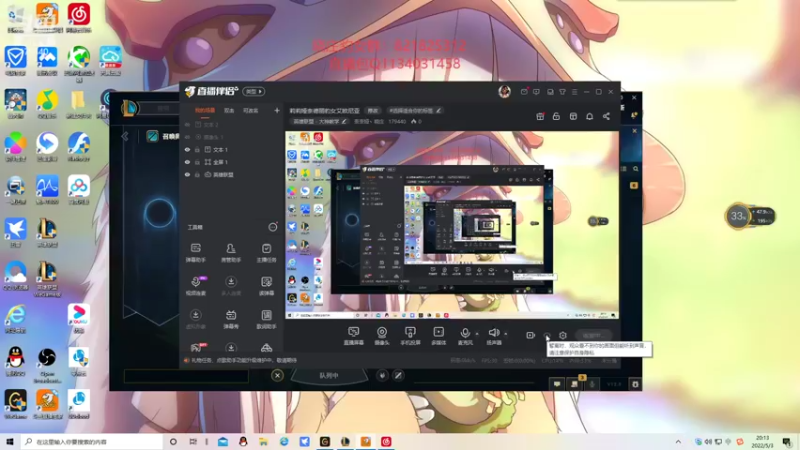800x450 pixels.
Task: Expand the speaker options arrow
Action: pyautogui.click(x=506, y=334)
